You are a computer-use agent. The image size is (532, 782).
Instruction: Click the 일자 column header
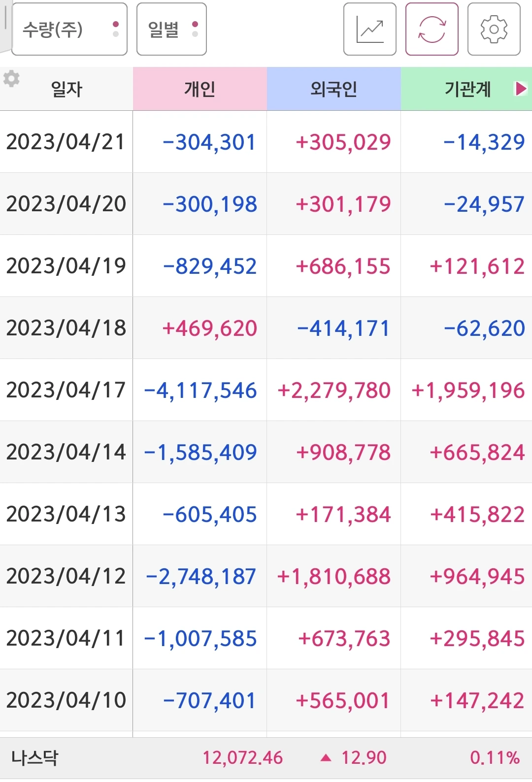click(66, 89)
